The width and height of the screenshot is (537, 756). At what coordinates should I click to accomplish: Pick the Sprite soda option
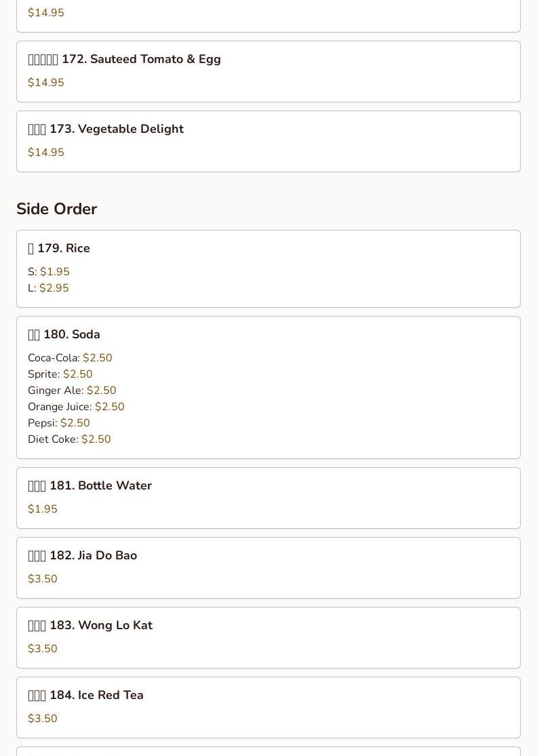click(x=60, y=374)
